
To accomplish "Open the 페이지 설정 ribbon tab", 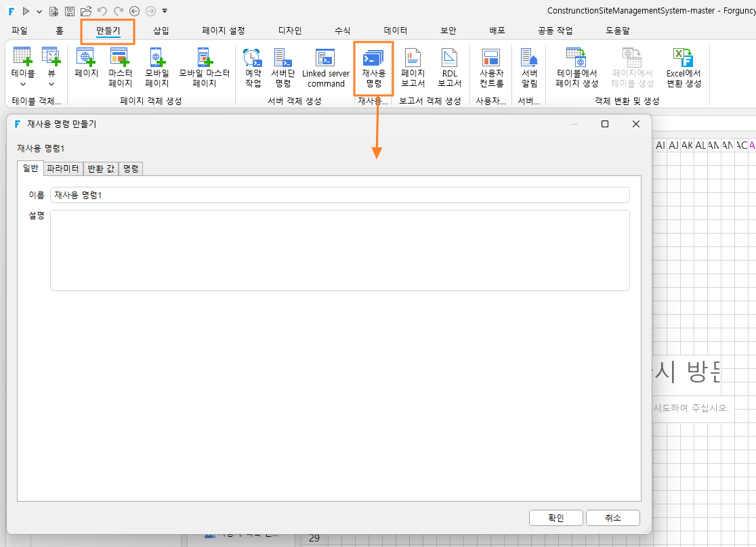I will (x=224, y=30).
